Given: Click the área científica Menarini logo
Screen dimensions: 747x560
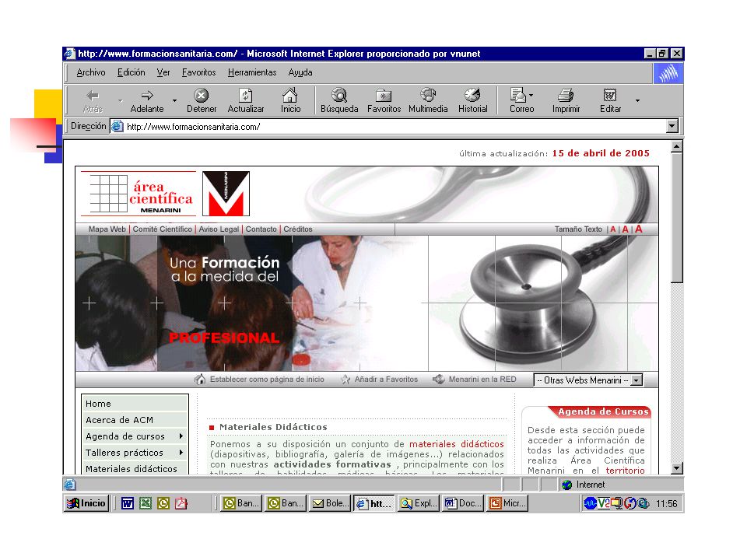Looking at the screenshot, I should pos(139,194).
